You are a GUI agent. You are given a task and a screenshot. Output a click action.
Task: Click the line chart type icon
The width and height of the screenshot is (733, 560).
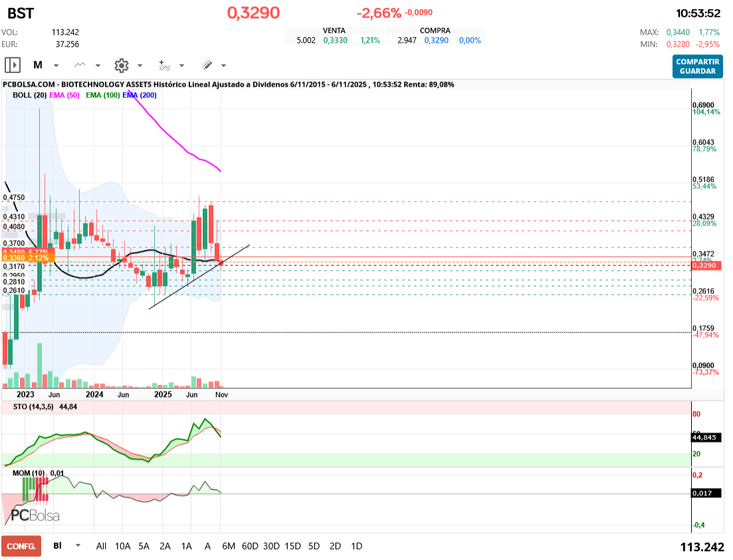click(x=80, y=65)
